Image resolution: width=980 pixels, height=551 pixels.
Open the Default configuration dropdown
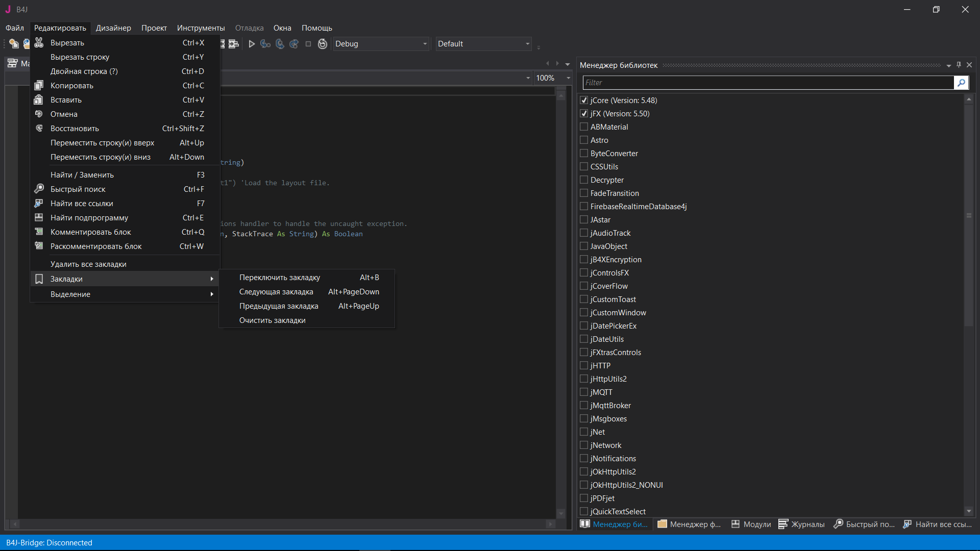[x=483, y=44]
